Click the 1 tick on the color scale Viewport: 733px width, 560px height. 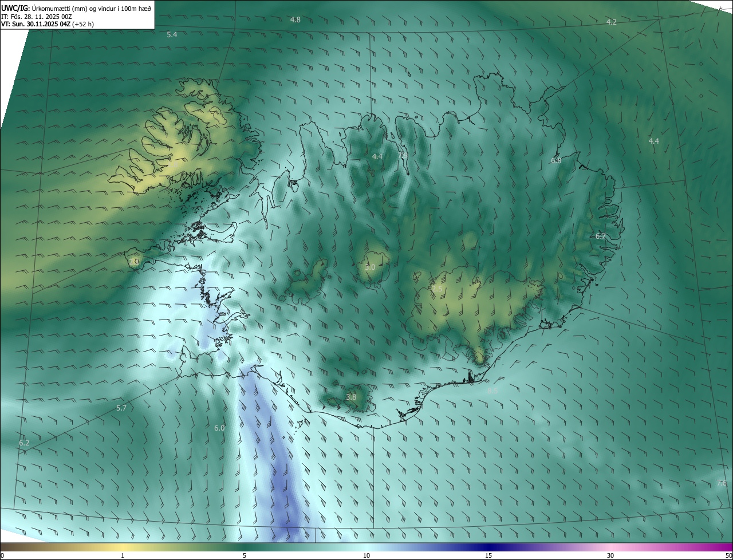123,555
